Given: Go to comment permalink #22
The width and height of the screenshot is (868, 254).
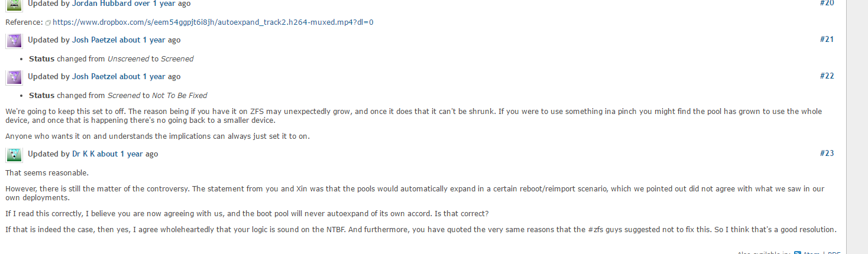Looking at the screenshot, I should [x=827, y=76].
